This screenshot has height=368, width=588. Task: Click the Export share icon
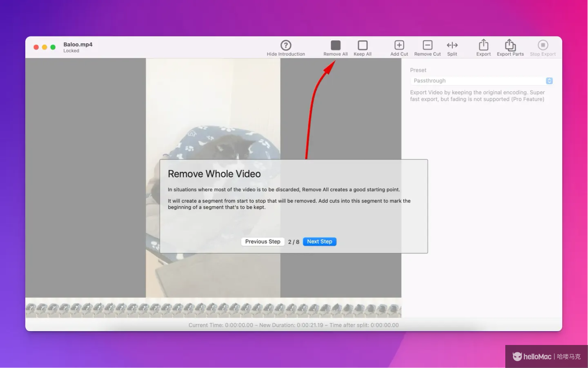pos(483,45)
